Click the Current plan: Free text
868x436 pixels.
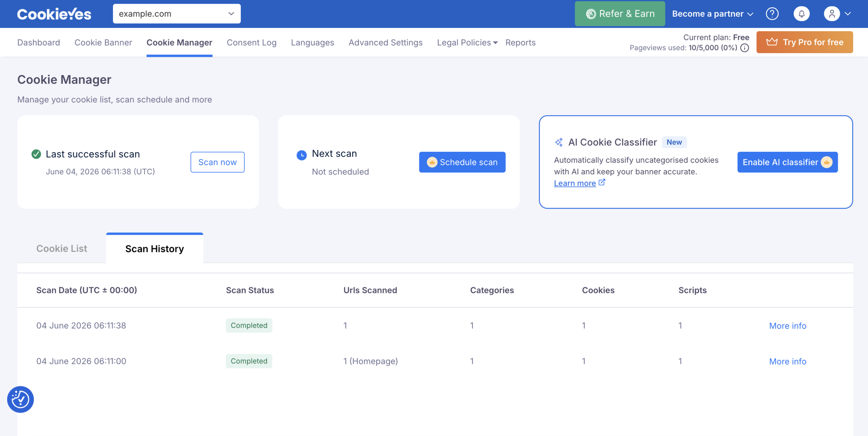(x=716, y=37)
